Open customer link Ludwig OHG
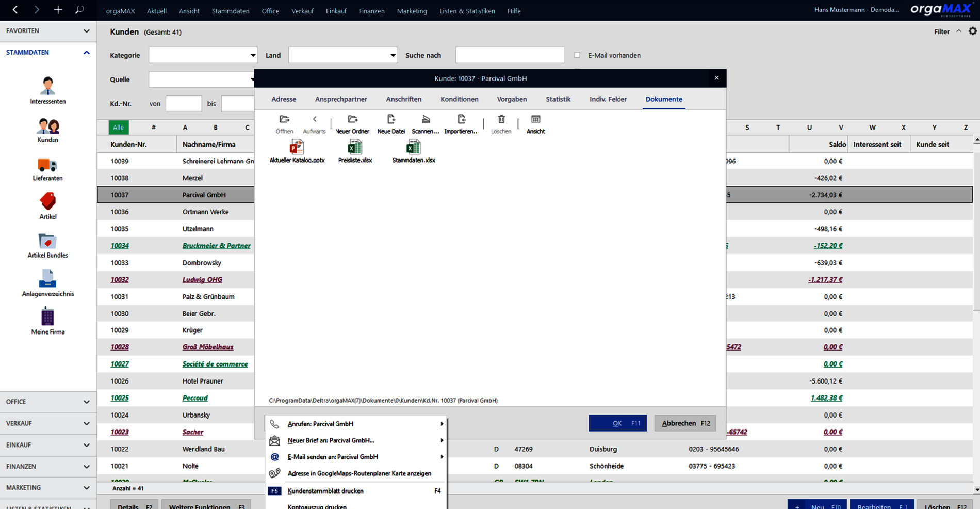The image size is (980, 509). pos(202,280)
